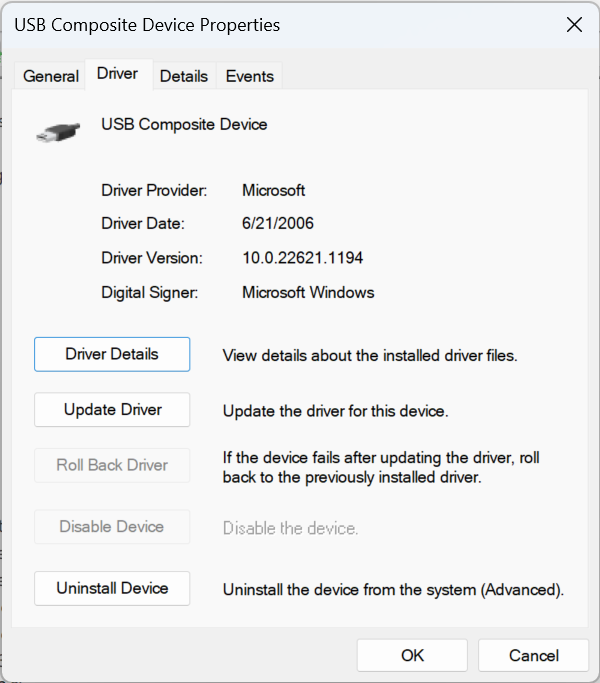Dismiss dialog using Cancel button
This screenshot has width=600, height=683.
tap(533, 655)
